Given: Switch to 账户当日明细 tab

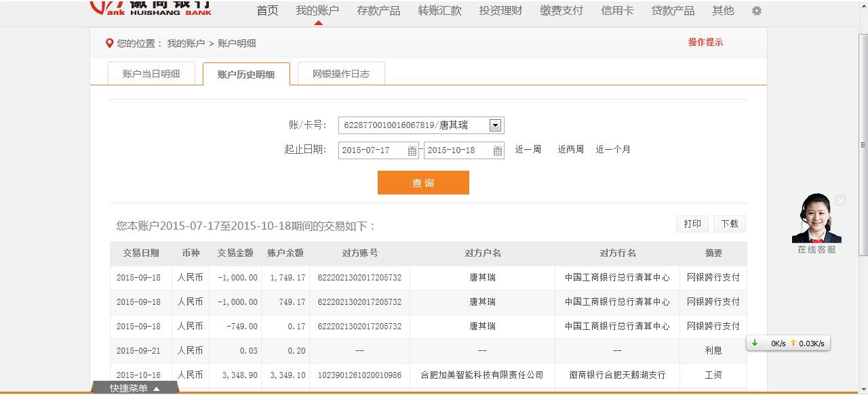Looking at the screenshot, I should click(x=151, y=74).
